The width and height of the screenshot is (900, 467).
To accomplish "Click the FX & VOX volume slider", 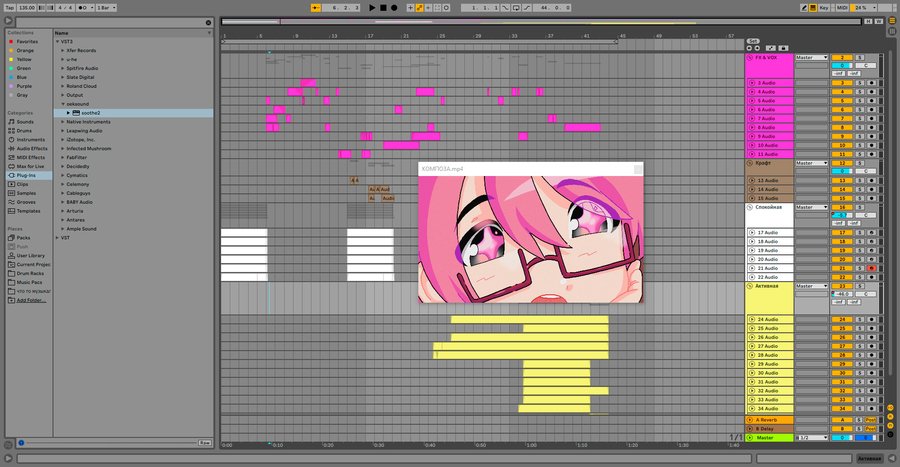I will tap(842, 65).
